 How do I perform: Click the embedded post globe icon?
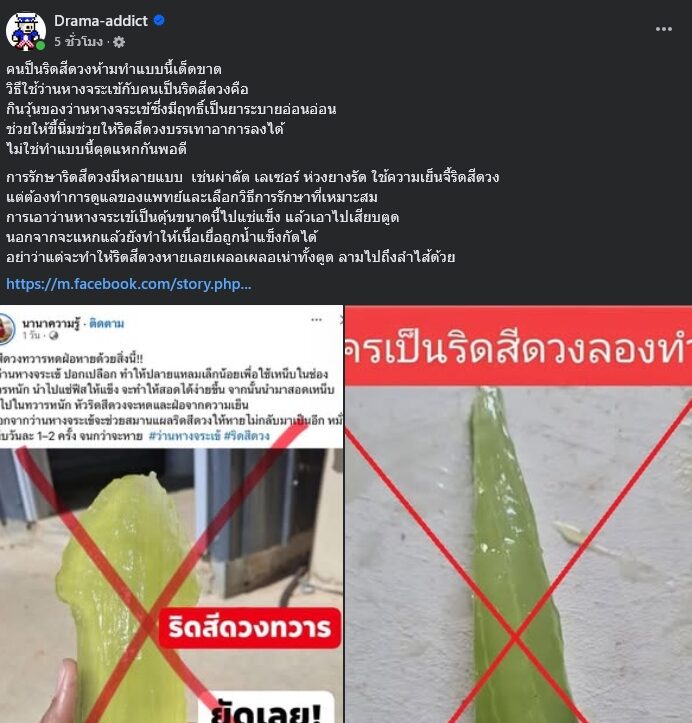pyautogui.click(x=53, y=336)
